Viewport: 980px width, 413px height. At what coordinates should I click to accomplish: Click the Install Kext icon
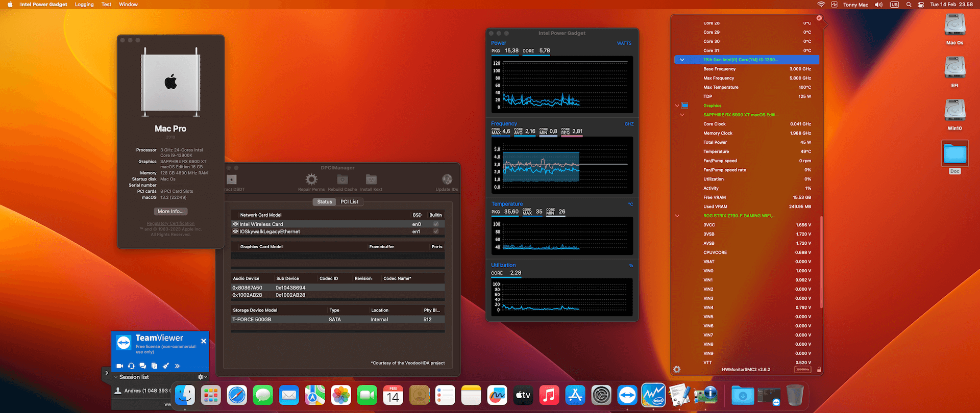[x=371, y=179]
